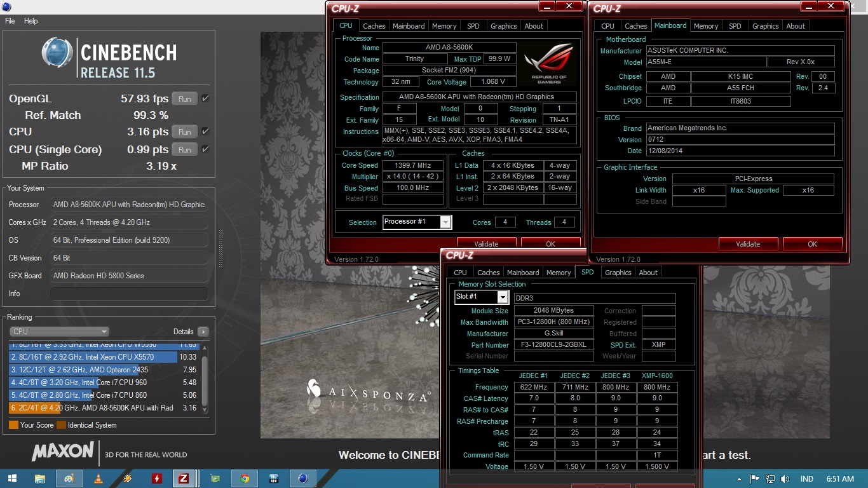The height and width of the screenshot is (488, 868).
Task: Toggle the CPU test checkbox
Action: pos(205,132)
